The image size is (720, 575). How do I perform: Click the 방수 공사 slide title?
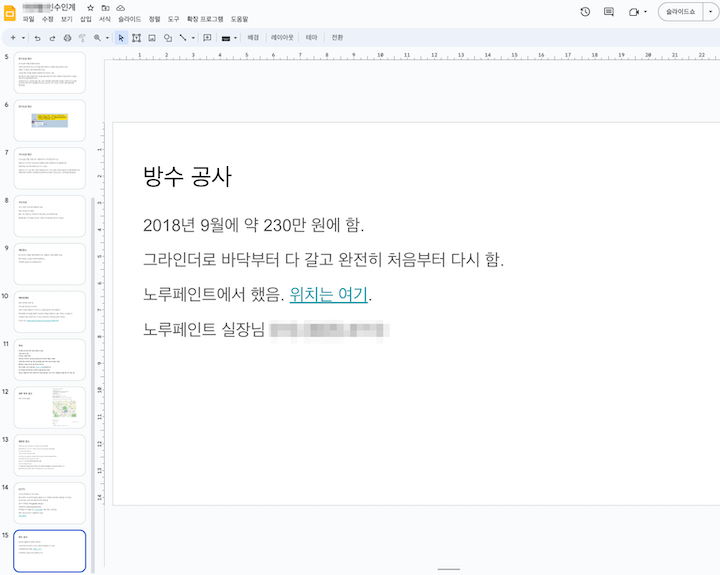[187, 176]
